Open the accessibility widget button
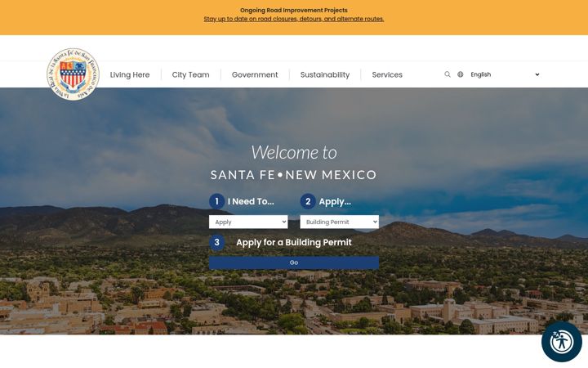This screenshot has width=588, height=368. coord(561,341)
